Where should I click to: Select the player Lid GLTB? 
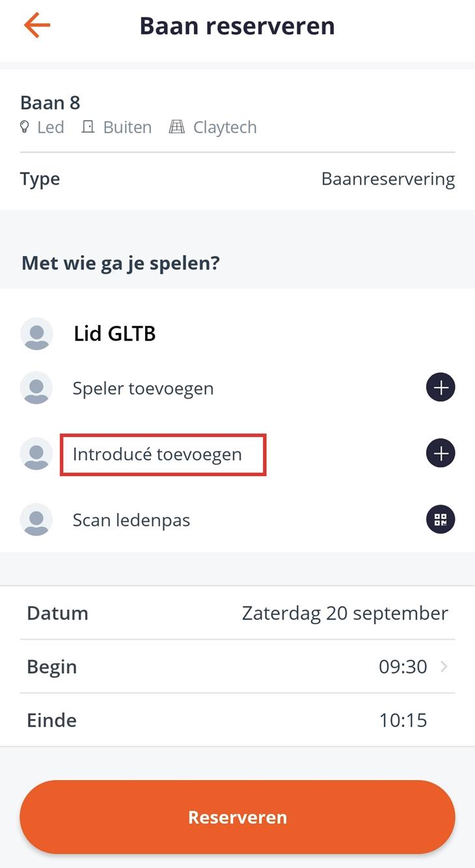[115, 333]
